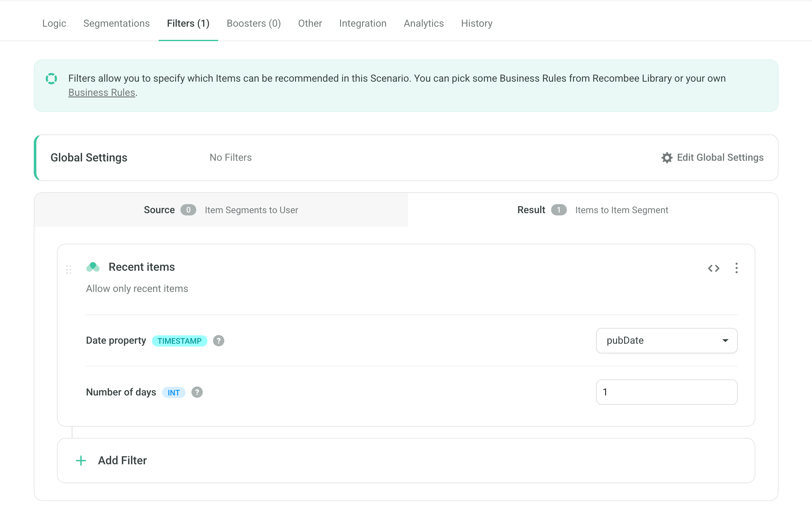Viewport: 812px width, 517px height.
Task: Click the code view icon on Recent items
Action: [x=714, y=268]
